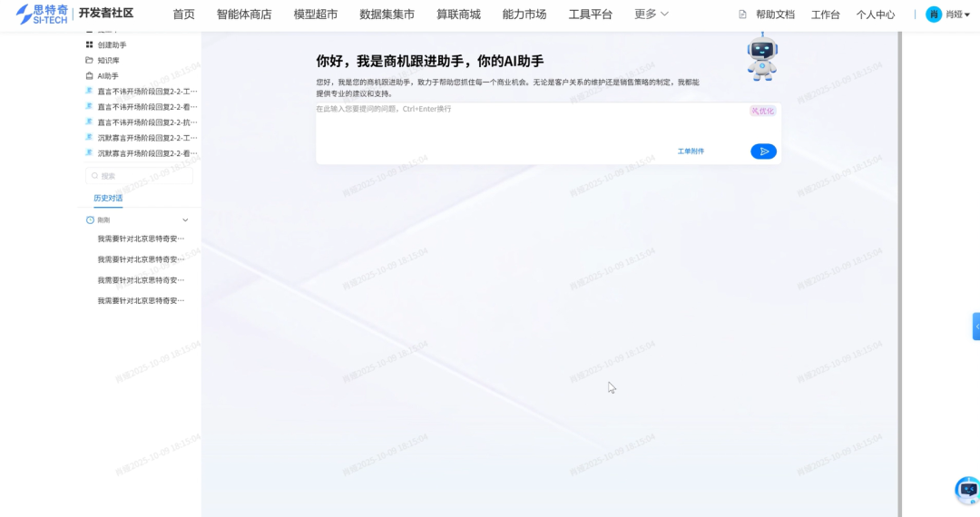Select assistant 沉默寡言开场阶段回复2-2-看…
This screenshot has width=980, height=517.
pyautogui.click(x=142, y=153)
